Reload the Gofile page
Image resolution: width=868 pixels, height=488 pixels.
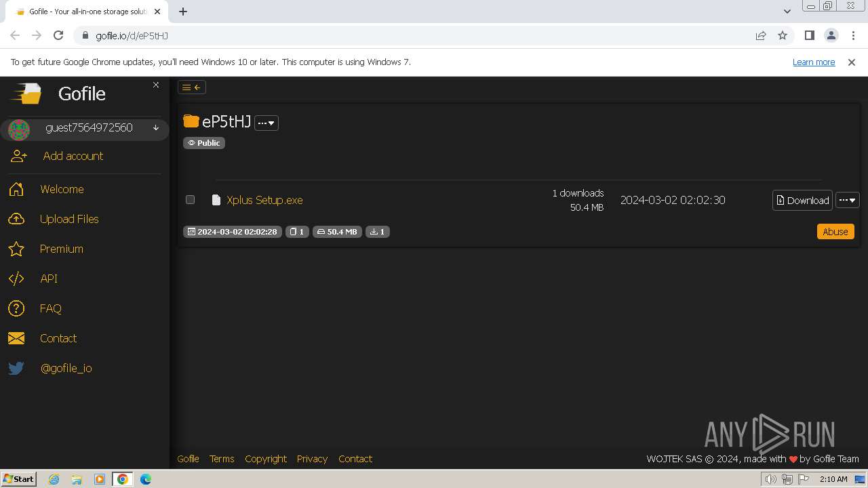coord(58,35)
